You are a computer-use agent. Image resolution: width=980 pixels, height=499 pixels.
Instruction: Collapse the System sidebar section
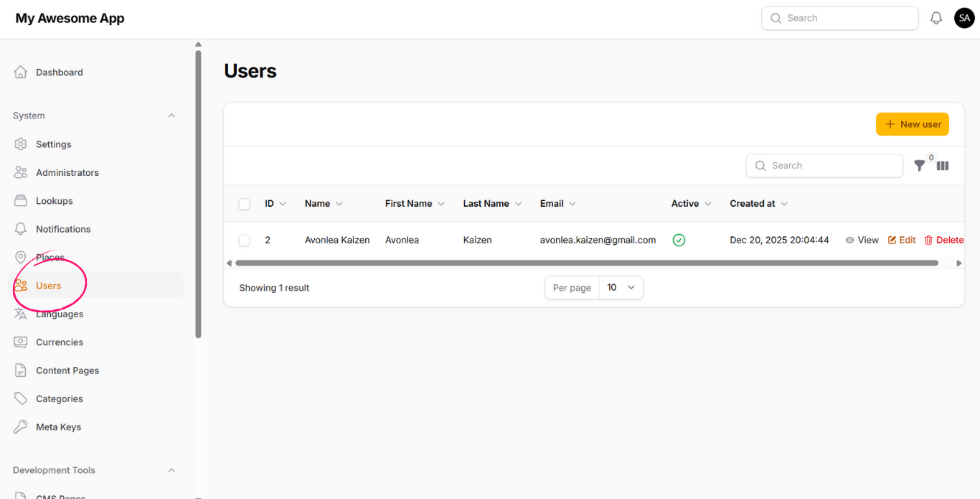tap(171, 116)
